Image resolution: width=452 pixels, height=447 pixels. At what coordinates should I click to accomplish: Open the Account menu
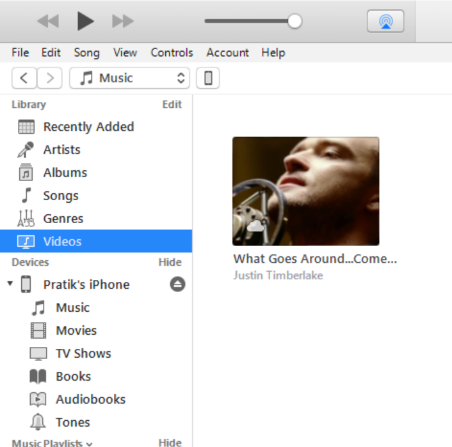[227, 52]
